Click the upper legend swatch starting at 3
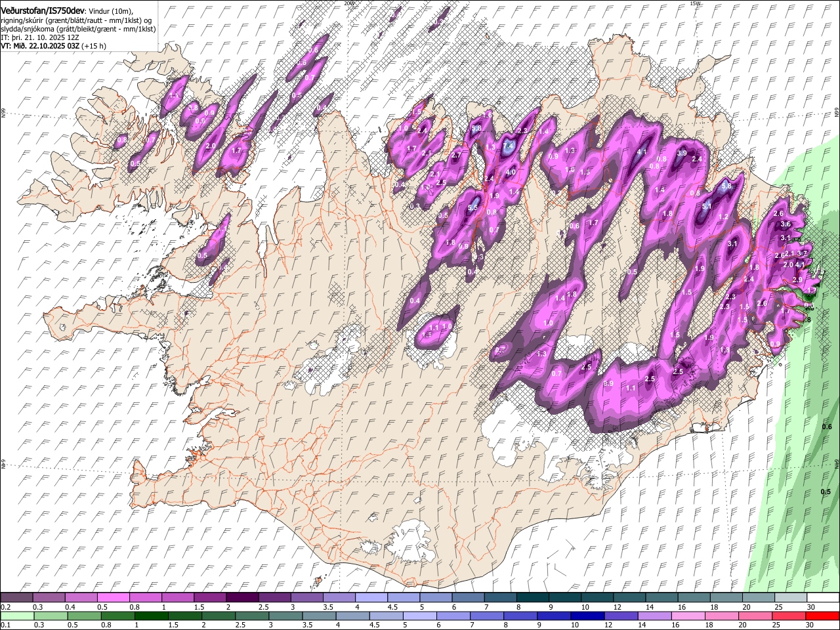This screenshot has height=630, width=840. 307,597
